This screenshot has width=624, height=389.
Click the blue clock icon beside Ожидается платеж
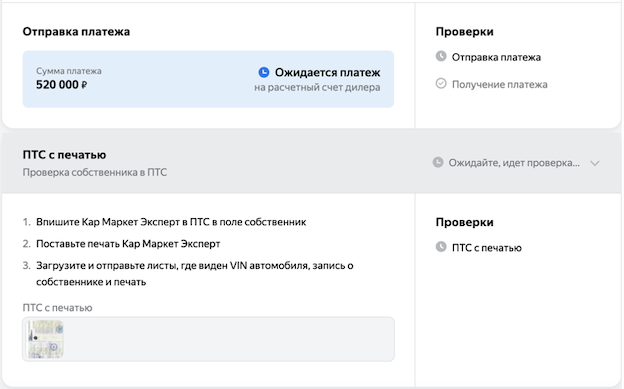point(263,72)
